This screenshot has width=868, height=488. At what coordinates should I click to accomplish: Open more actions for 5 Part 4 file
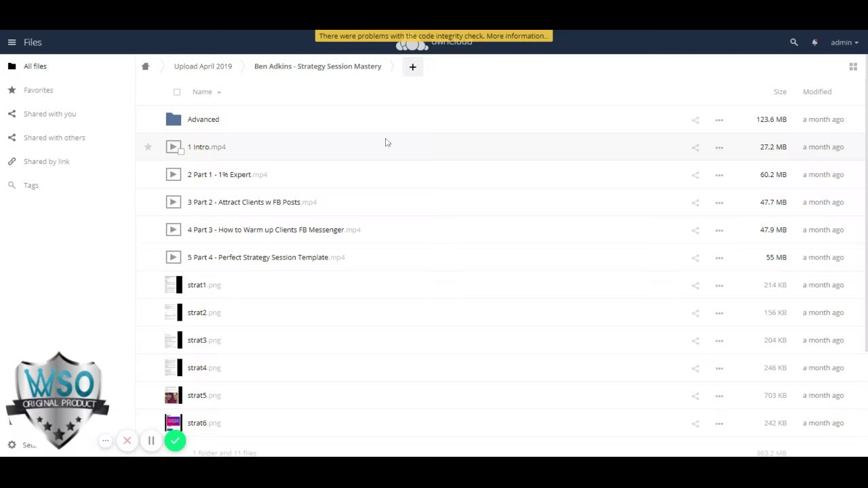click(719, 258)
